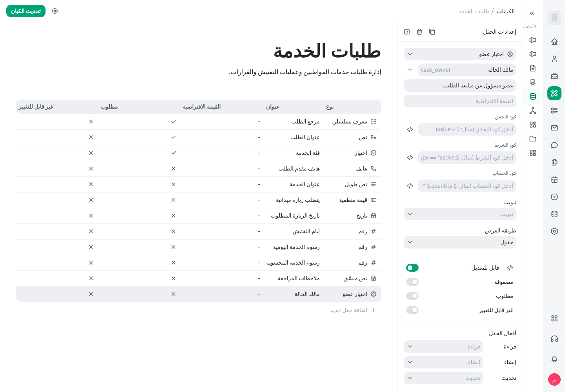Screen dimensions: 565x392
Task: Open the user profile sidebar icon
Action: point(554,59)
